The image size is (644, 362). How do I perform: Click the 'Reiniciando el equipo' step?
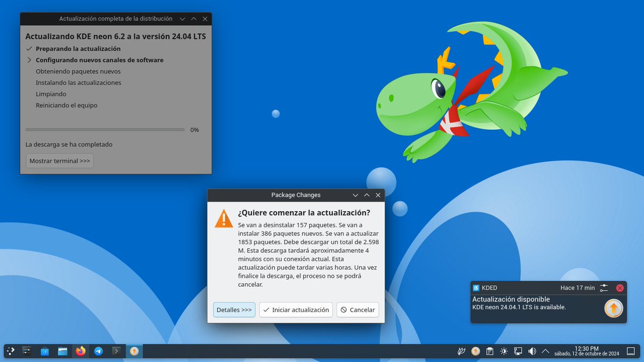[67, 105]
